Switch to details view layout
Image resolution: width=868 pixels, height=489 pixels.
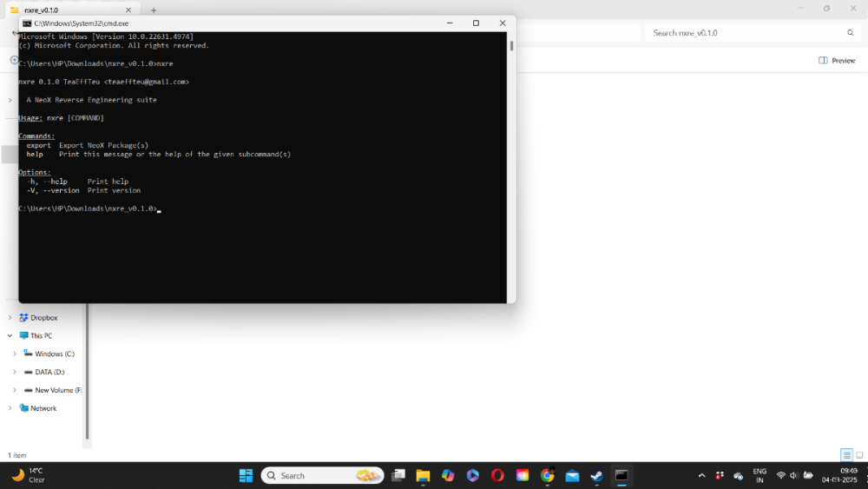(846, 455)
